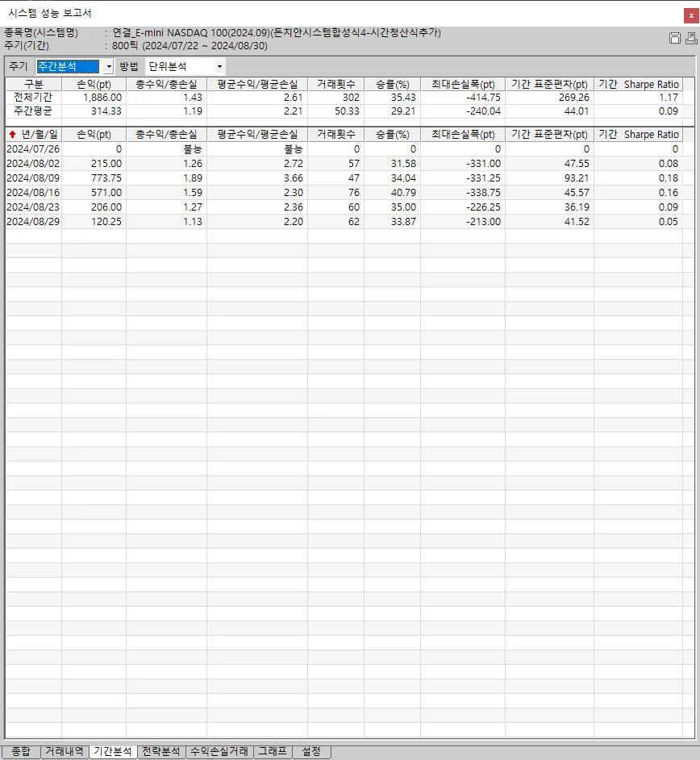Open the 주기 dropdown showing 주간분석
The width and height of the screenshot is (700, 760).
[74, 67]
